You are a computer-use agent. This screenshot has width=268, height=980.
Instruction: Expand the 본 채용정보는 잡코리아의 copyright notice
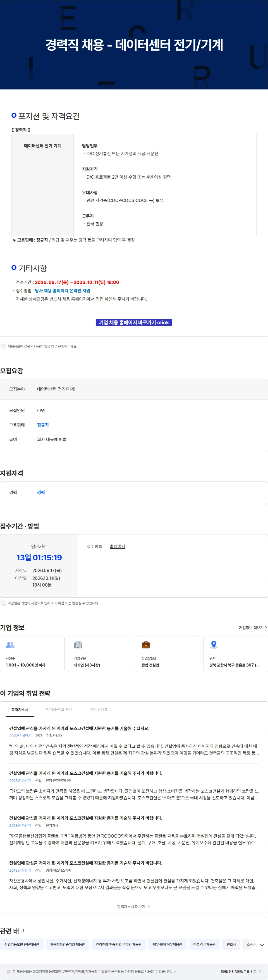(x=174, y=971)
